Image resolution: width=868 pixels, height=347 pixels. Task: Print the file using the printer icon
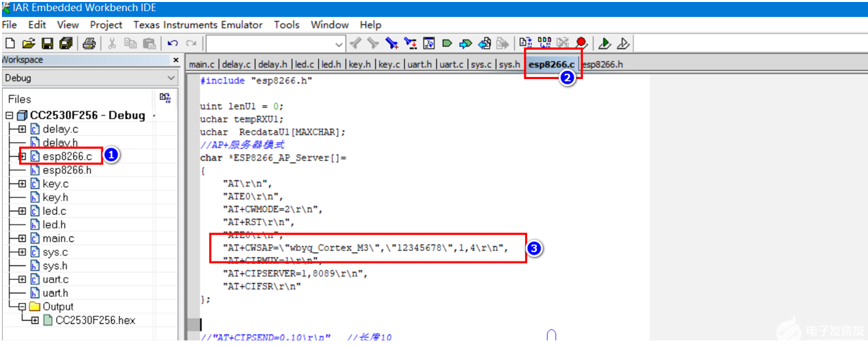pyautogui.click(x=89, y=43)
